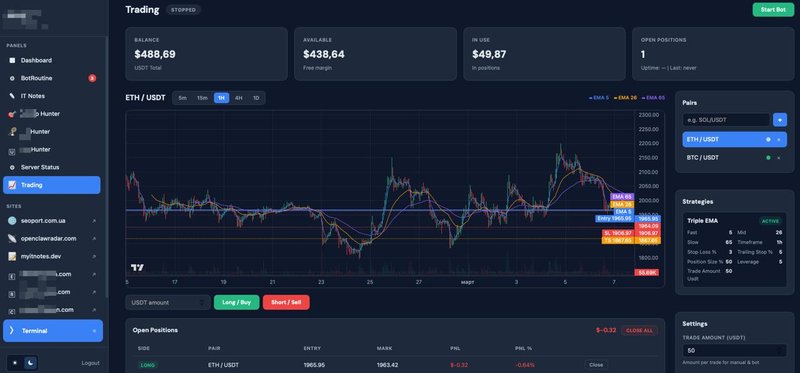Click the TradingView logo on the chart
This screenshot has height=373, width=800.
pyautogui.click(x=137, y=267)
